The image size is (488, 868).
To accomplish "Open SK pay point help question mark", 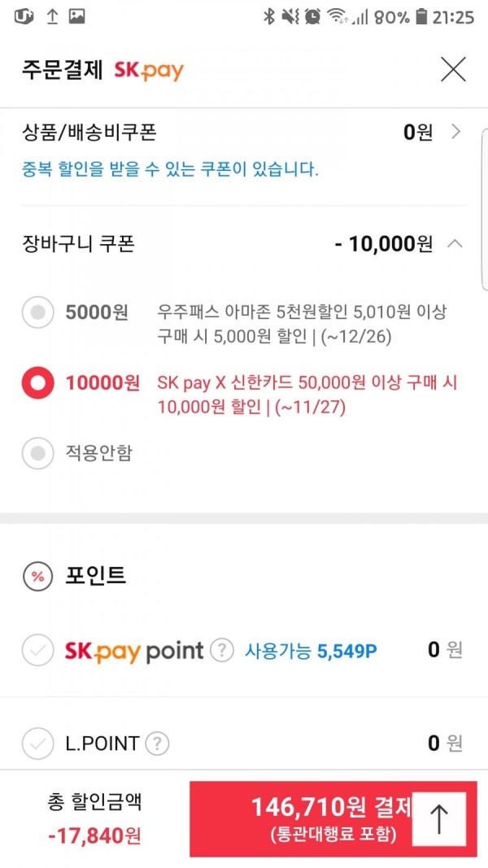I will [222, 651].
